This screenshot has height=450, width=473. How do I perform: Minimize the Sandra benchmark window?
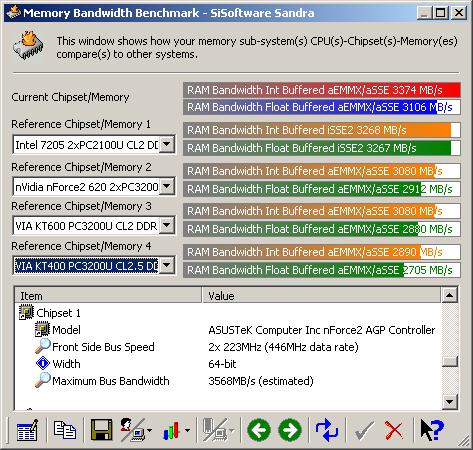[424, 13]
